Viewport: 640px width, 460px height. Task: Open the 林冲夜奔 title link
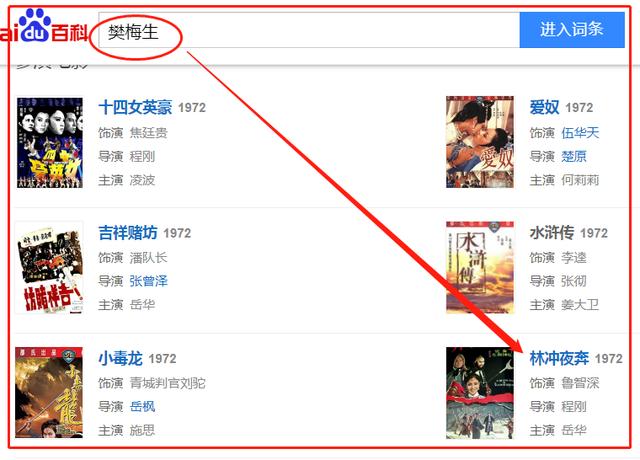point(559,358)
